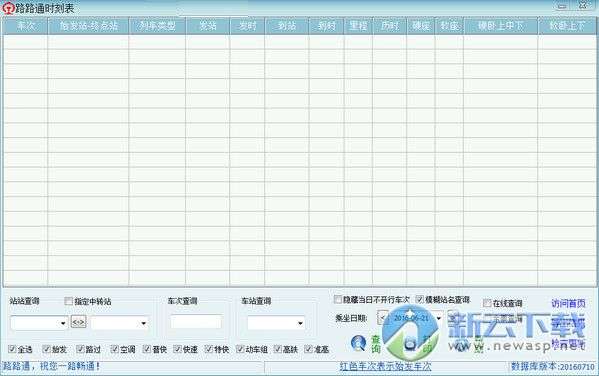Swap stations with the <-> button
Image resolution: width=599 pixels, height=376 pixels.
click(79, 322)
